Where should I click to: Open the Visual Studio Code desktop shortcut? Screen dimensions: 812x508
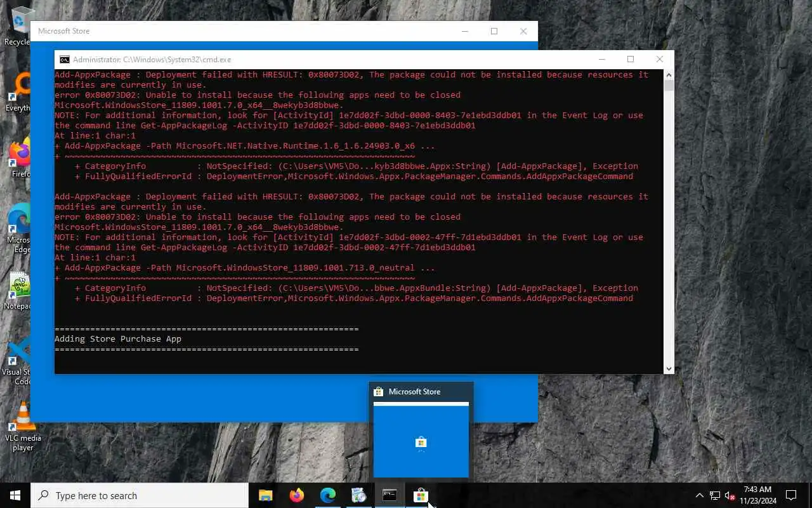click(x=17, y=362)
